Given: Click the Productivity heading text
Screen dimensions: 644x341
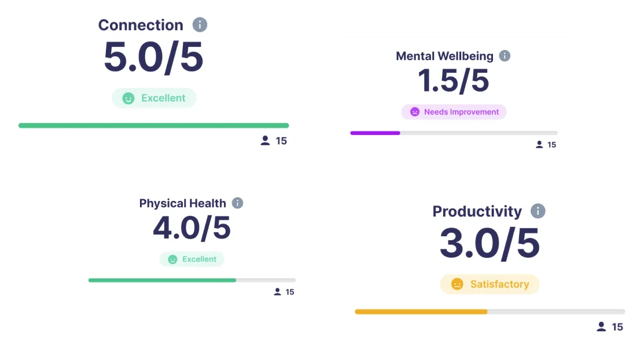Looking at the screenshot, I should [477, 211].
